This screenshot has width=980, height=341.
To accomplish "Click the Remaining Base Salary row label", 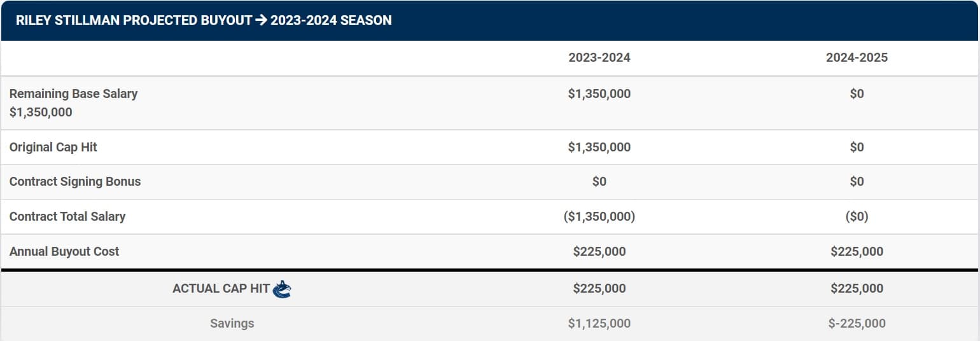I will [73, 94].
